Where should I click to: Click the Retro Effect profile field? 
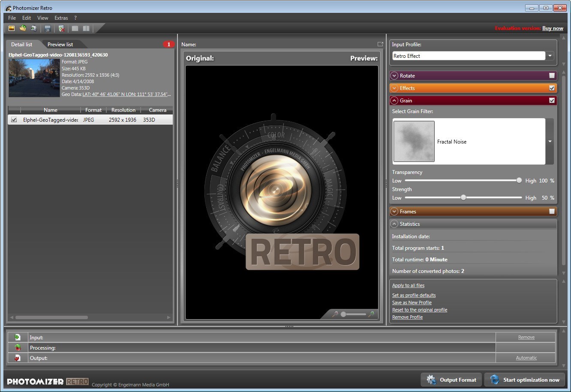pos(469,56)
